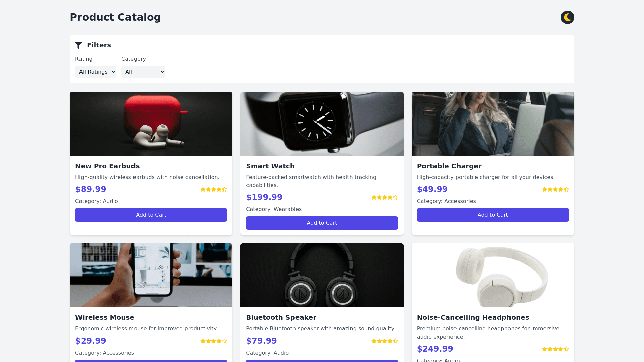Click the Noise-Cancelling Headphones star rating
The image size is (644, 362).
555,349
